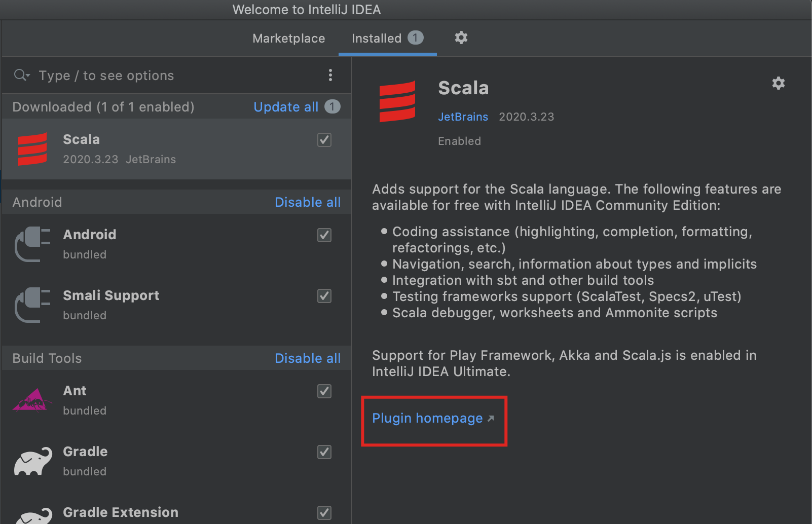Open the JetBrains vendor link
Image resolution: width=812 pixels, height=524 pixels.
point(463,117)
